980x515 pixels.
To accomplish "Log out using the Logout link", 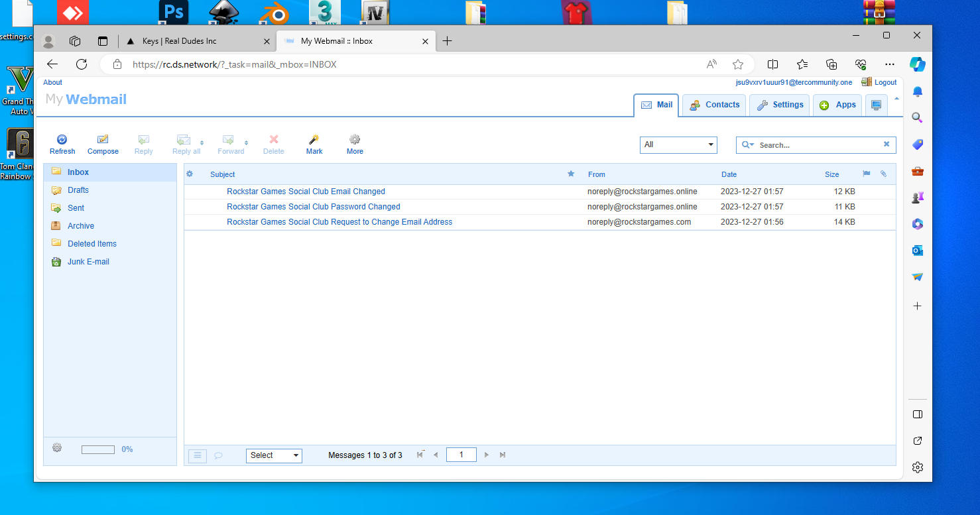I will point(885,83).
